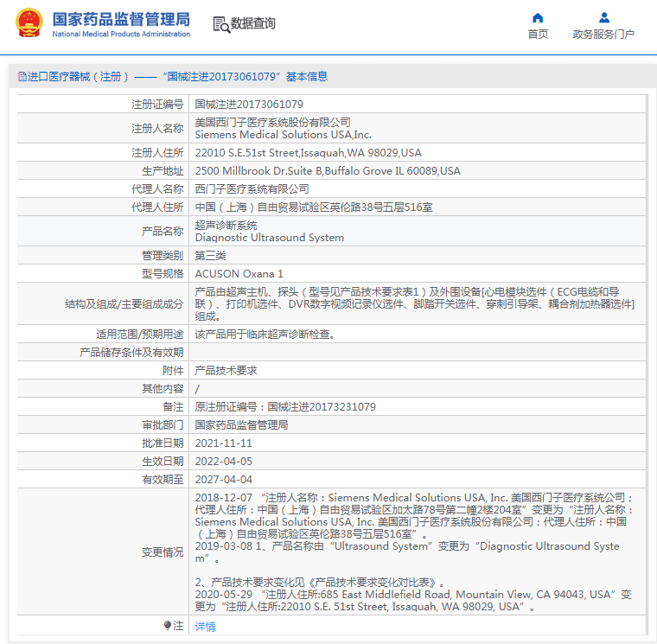
Task: Open the 详情 details link
Action: 206,627
